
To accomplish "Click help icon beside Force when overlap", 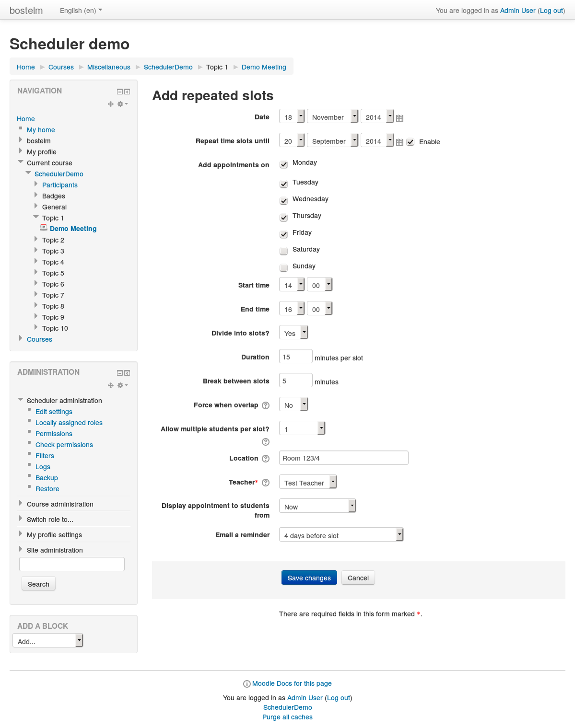I will pos(266,405).
